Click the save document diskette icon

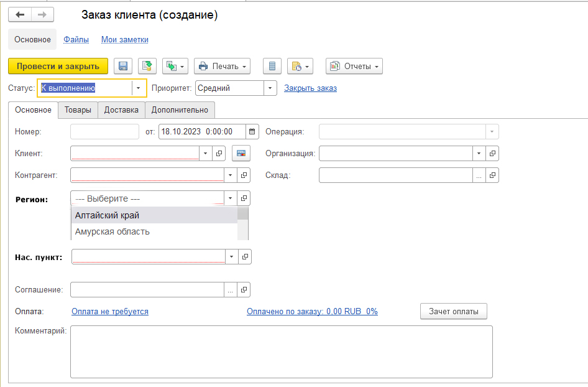(x=123, y=67)
